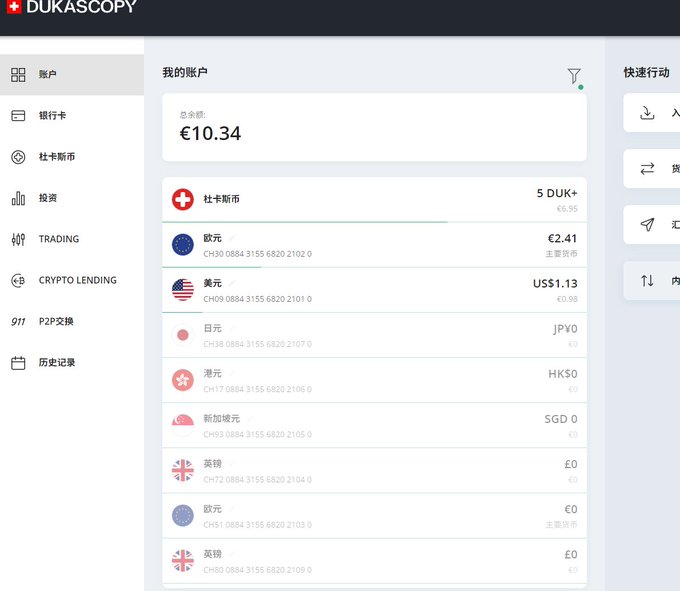Image resolution: width=680 pixels, height=591 pixels.
Task: Click the Swiss cross 杜卡斯币 account icon
Action: click(x=183, y=199)
